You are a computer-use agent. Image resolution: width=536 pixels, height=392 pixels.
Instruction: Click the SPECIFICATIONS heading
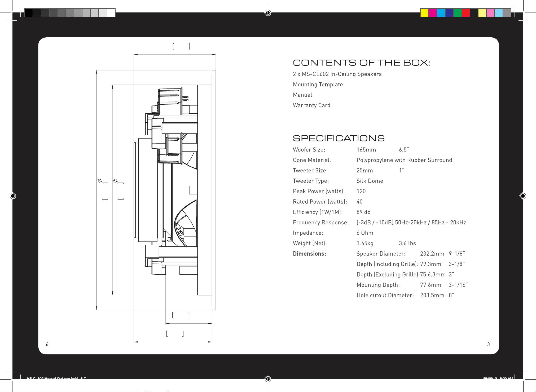tap(339, 138)
